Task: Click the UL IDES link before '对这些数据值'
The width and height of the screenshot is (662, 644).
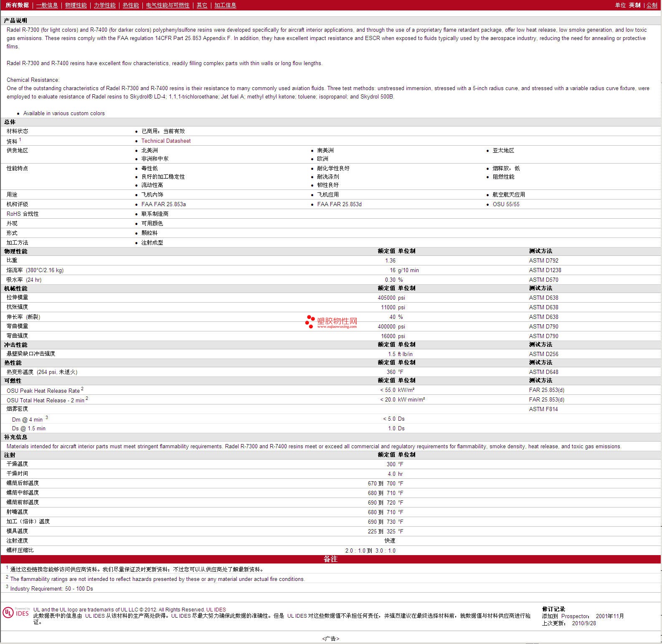Action: click(x=297, y=616)
